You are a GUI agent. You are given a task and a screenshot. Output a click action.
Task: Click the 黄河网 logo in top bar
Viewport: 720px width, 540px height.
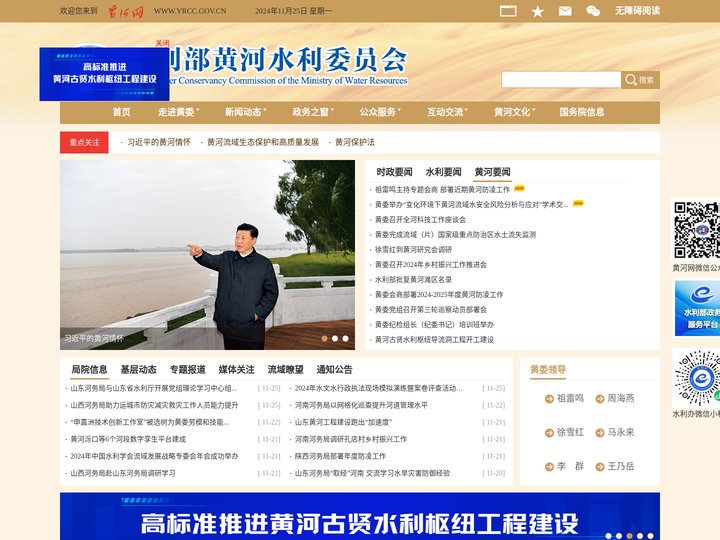125,11
